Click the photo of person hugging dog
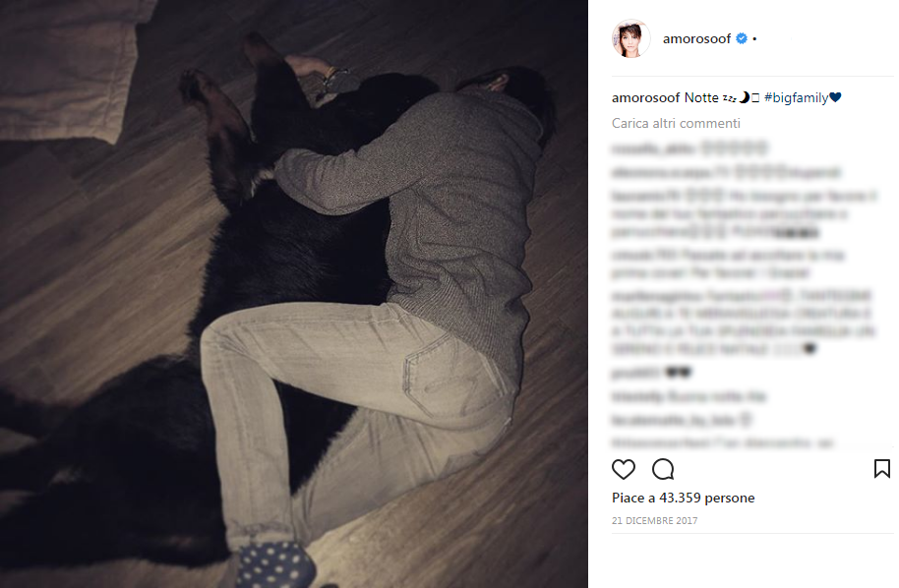 pyautogui.click(x=293, y=294)
